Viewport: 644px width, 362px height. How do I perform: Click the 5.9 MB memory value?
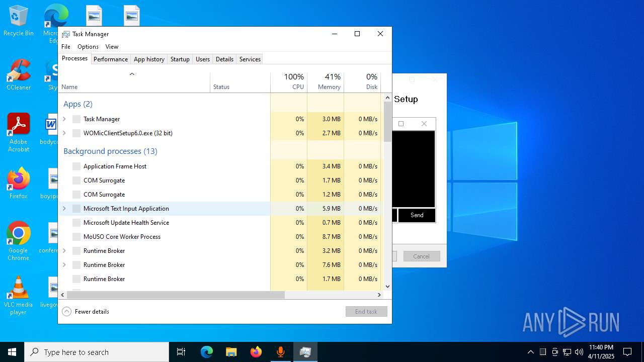[331, 209]
